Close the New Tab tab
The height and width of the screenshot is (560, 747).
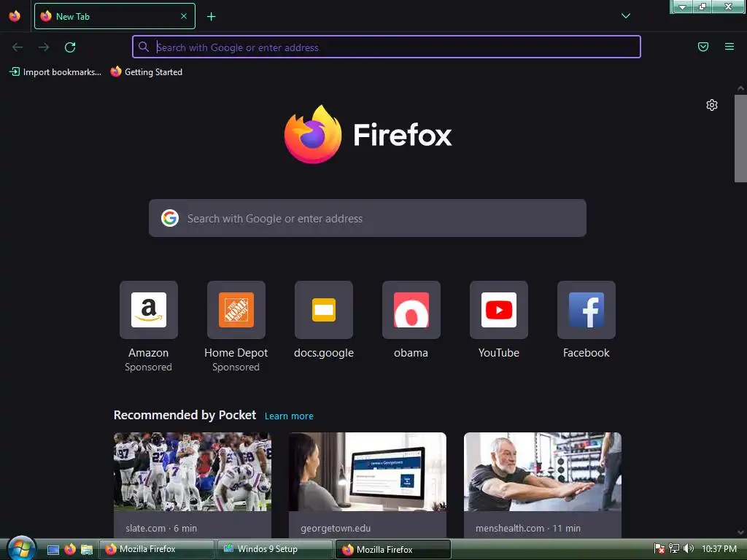(x=184, y=16)
